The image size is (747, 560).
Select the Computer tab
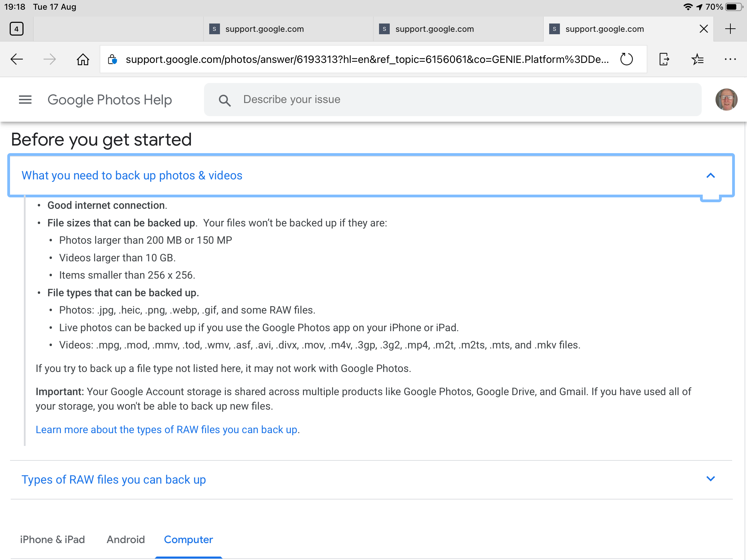pyautogui.click(x=188, y=540)
